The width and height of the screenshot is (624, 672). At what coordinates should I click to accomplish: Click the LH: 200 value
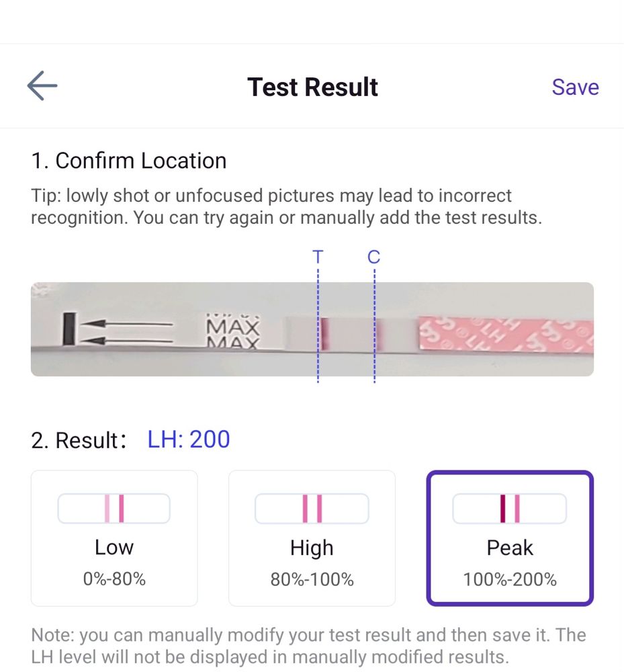pos(189,439)
